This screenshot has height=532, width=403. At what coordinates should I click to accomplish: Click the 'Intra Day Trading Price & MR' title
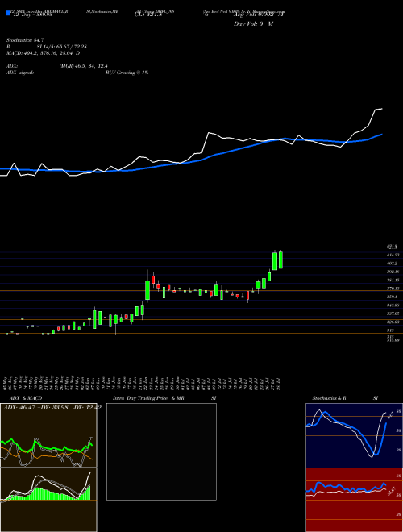(148, 398)
